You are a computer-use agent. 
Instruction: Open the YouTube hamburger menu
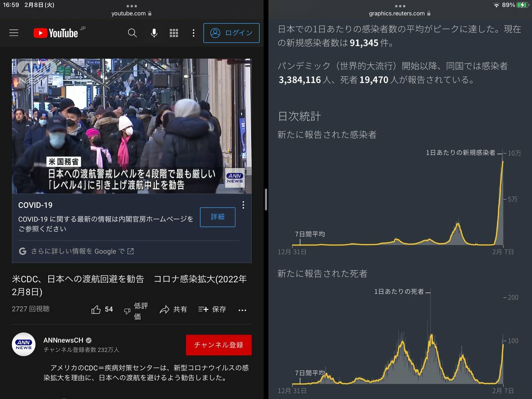(14, 33)
